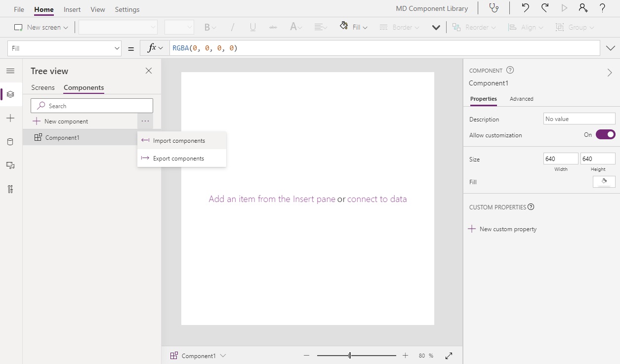Click the fit-to-window expand icon
620x364 pixels.
pyautogui.click(x=449, y=356)
